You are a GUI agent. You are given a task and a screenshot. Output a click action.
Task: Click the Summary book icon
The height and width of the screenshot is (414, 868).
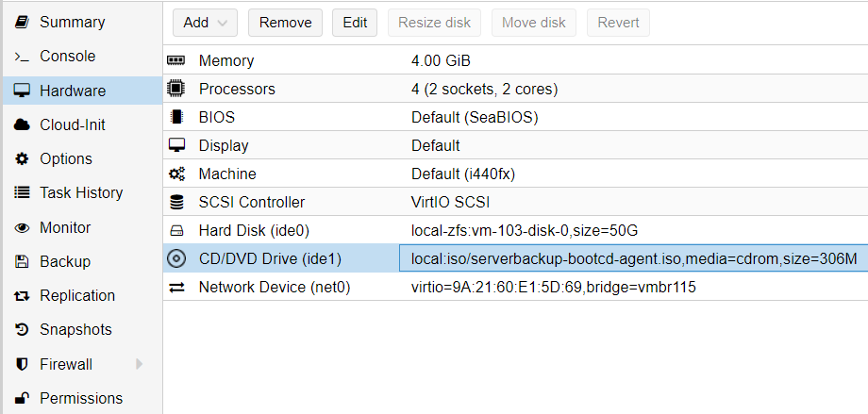pyautogui.click(x=21, y=22)
